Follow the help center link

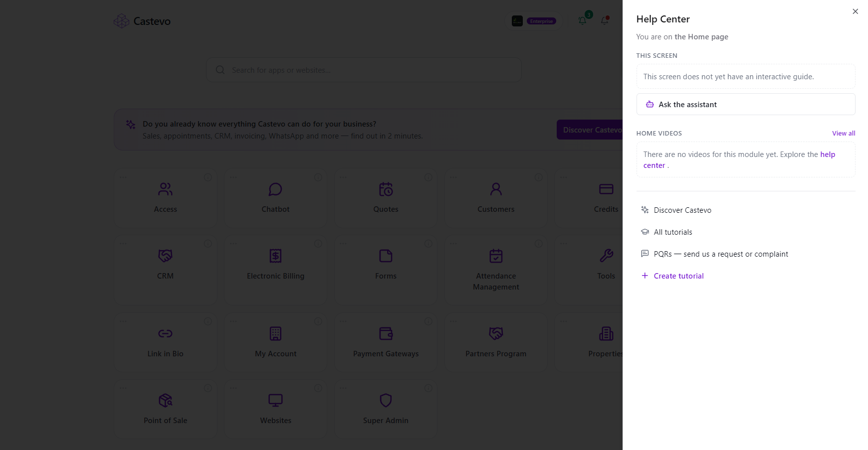(x=739, y=160)
